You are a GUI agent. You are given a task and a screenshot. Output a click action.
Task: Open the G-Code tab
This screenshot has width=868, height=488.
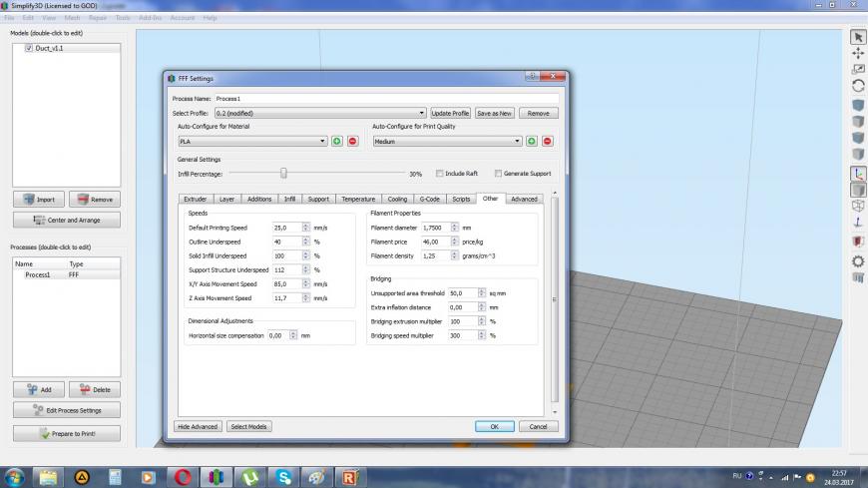tap(429, 199)
